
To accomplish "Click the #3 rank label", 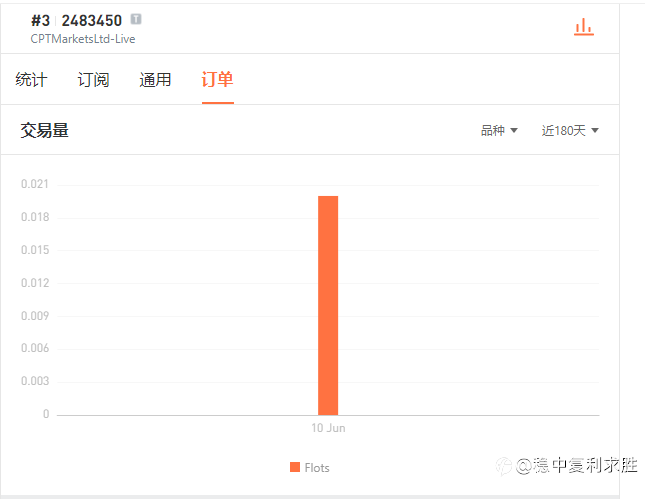I will [40, 21].
